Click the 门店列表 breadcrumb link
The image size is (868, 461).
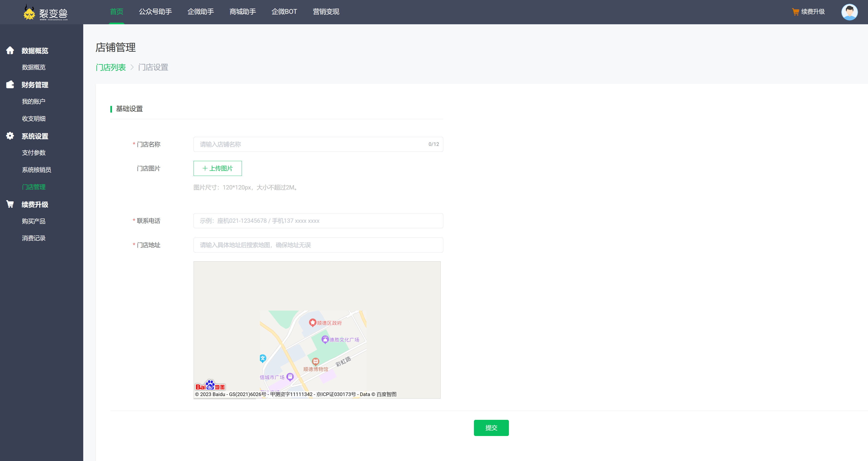point(111,67)
